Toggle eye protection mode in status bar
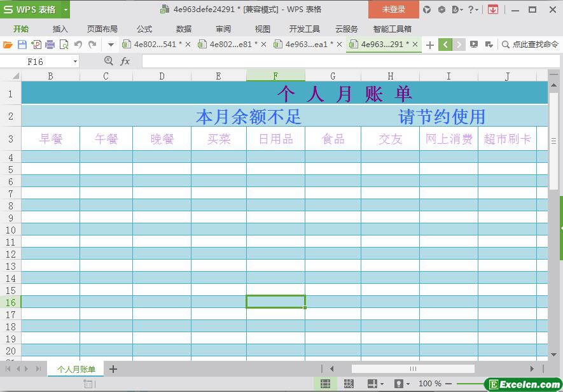The image size is (563, 392). point(399,384)
